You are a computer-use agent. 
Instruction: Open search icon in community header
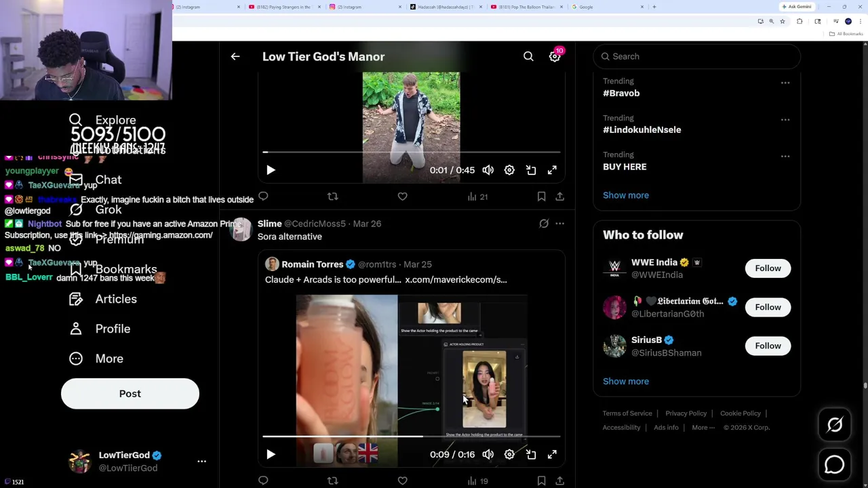(x=528, y=57)
